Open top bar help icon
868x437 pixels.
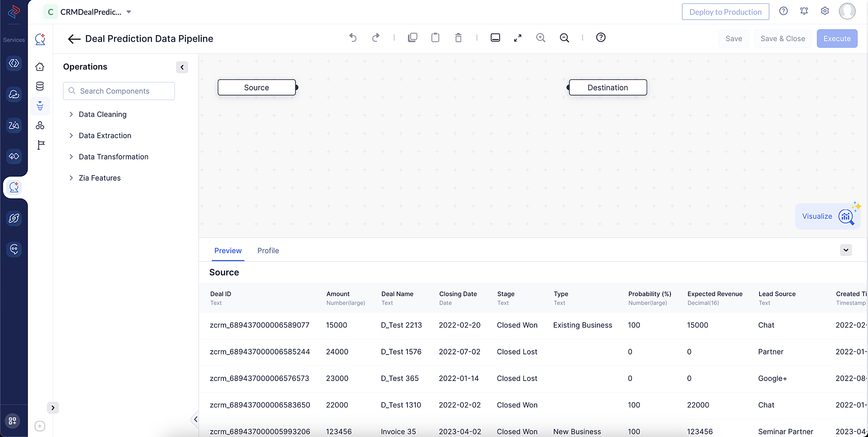click(x=783, y=11)
